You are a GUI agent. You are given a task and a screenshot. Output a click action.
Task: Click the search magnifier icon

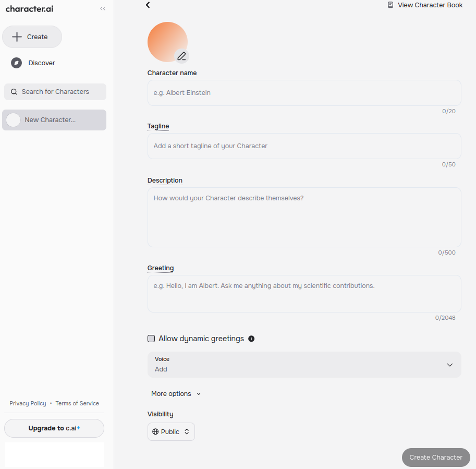click(14, 92)
